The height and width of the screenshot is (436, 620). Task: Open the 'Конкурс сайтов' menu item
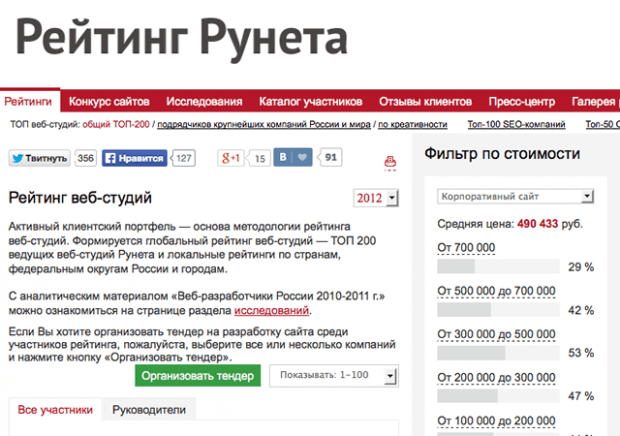pyautogui.click(x=108, y=102)
